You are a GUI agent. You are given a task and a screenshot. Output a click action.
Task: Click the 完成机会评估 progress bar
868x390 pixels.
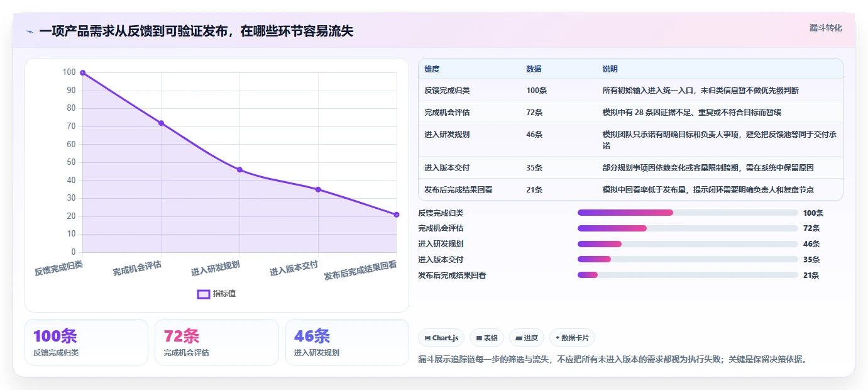[x=688, y=228]
